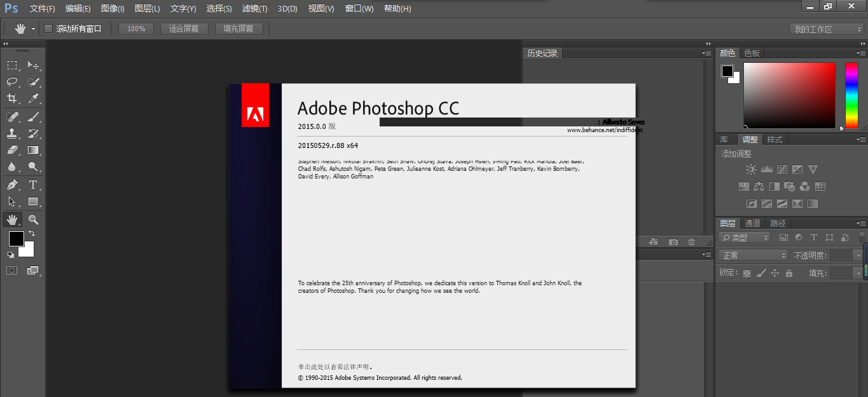The width and height of the screenshot is (868, 397).
Task: Select the Rectangle shape tool
Action: (x=33, y=202)
